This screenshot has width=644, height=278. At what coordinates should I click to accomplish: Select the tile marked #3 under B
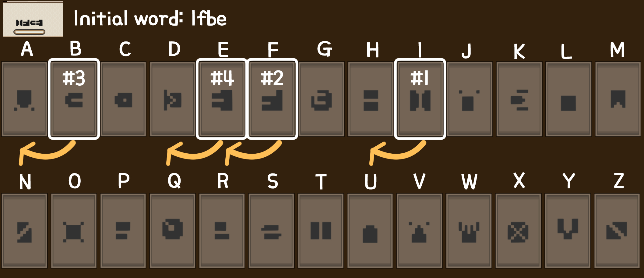(x=74, y=99)
